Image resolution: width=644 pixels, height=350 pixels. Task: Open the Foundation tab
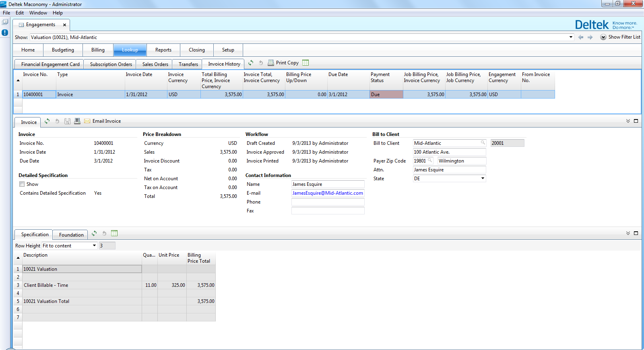point(71,235)
